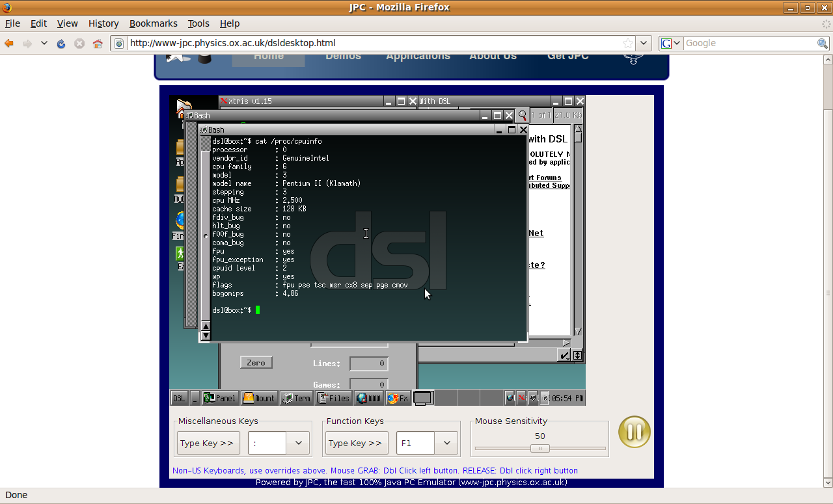Viewport: 833px width, 504px height.
Task: Open the Function Keys F1 dropdown
Action: [446, 443]
